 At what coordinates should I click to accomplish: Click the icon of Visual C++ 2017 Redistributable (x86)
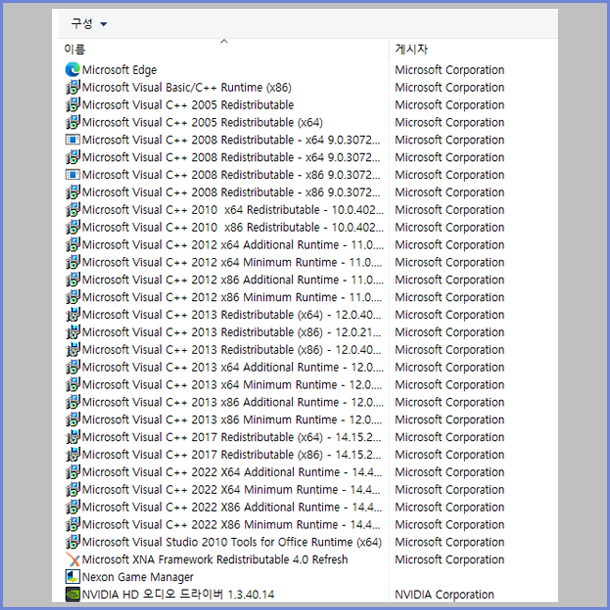click(x=73, y=454)
